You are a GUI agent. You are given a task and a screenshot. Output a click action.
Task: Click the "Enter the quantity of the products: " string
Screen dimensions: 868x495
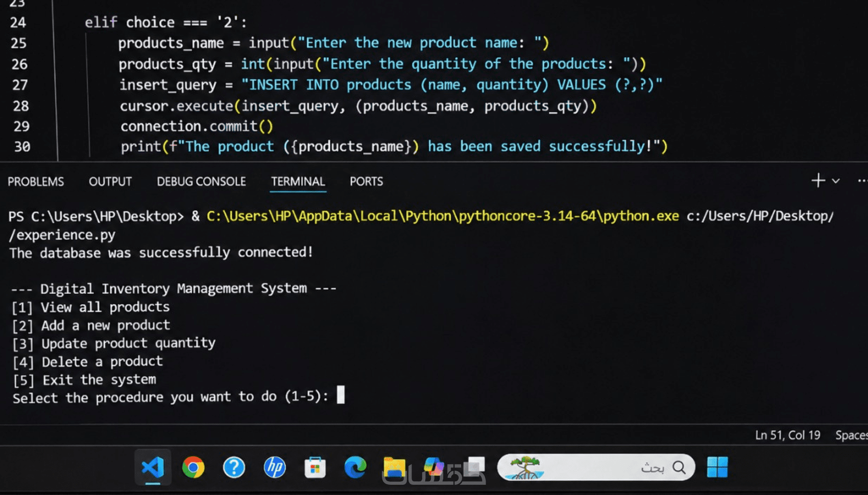476,64
